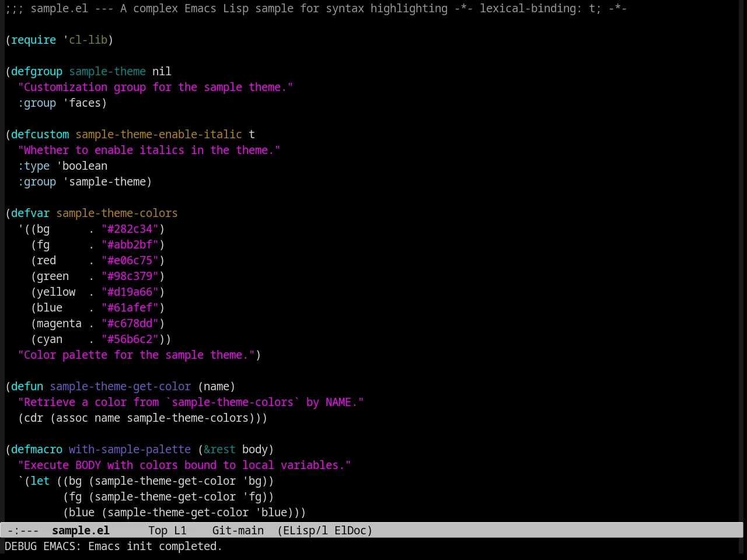Screen dimensions: 747x560
Task: Click the sample-theme-colors name after defvar
Action: coord(117,213)
